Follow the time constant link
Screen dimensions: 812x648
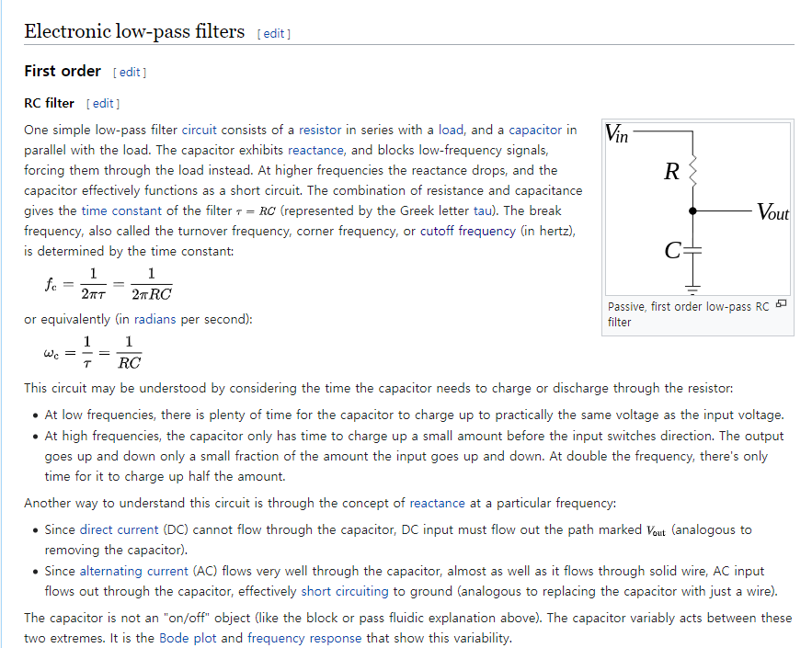(x=121, y=210)
